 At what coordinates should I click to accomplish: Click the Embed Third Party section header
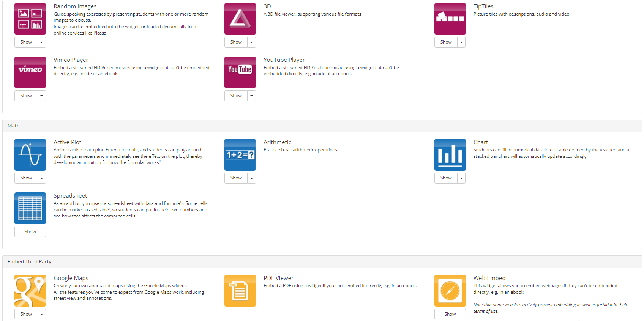tap(29, 262)
